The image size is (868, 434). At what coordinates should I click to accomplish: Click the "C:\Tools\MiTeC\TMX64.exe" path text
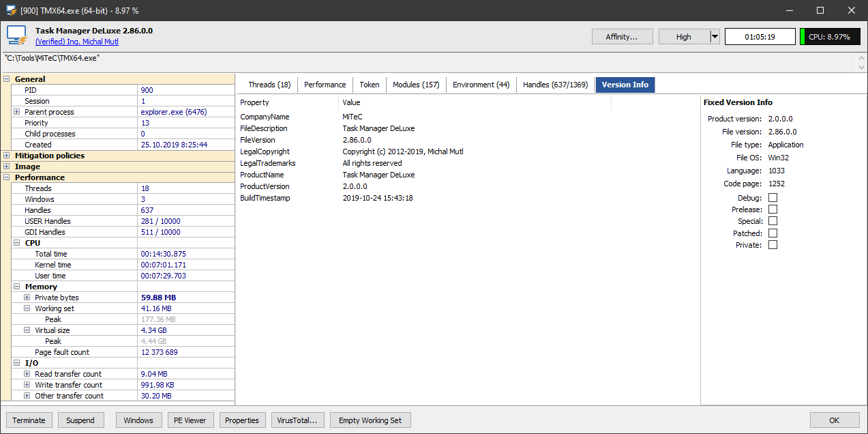53,58
